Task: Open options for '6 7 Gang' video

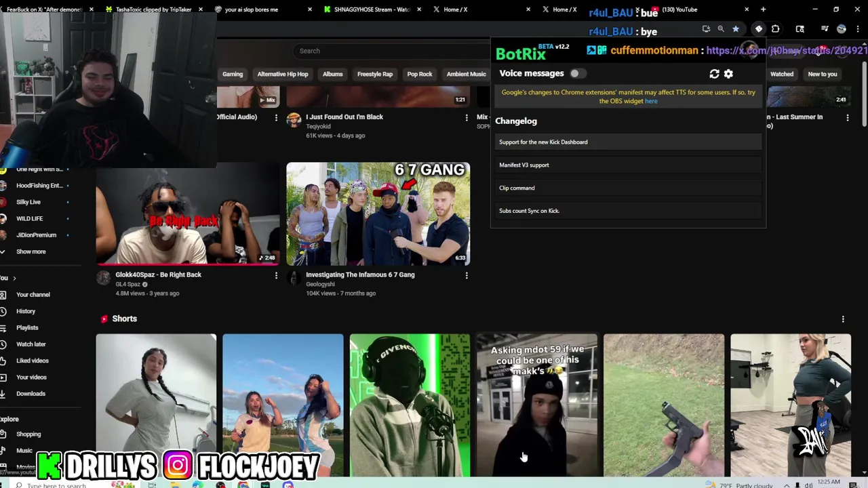Action: coord(467,275)
